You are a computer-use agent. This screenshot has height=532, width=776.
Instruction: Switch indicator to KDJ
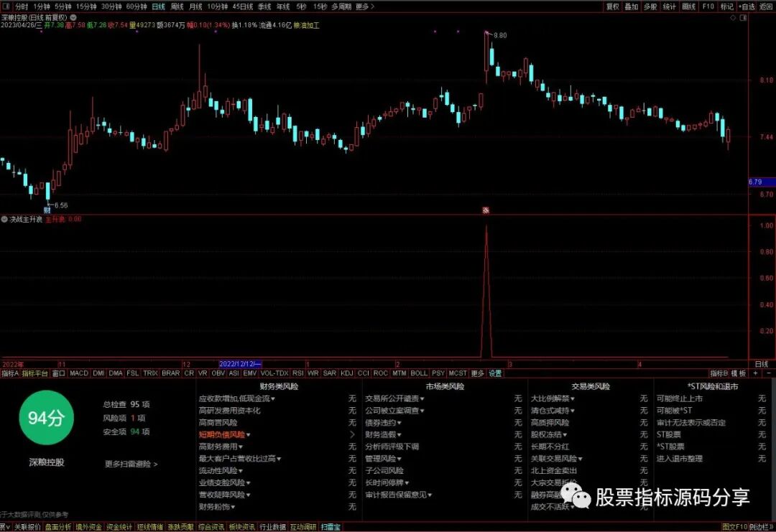tap(347, 373)
